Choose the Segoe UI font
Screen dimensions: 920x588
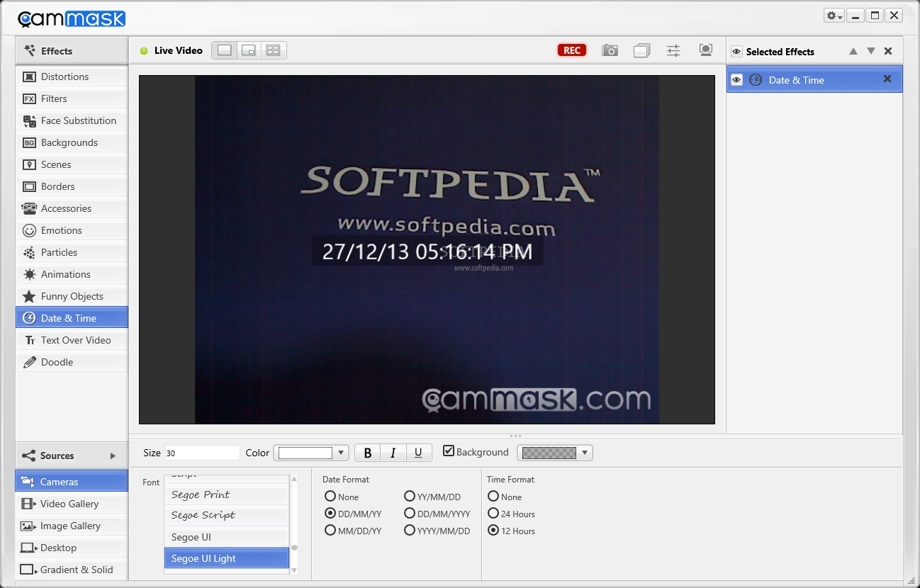coord(227,537)
